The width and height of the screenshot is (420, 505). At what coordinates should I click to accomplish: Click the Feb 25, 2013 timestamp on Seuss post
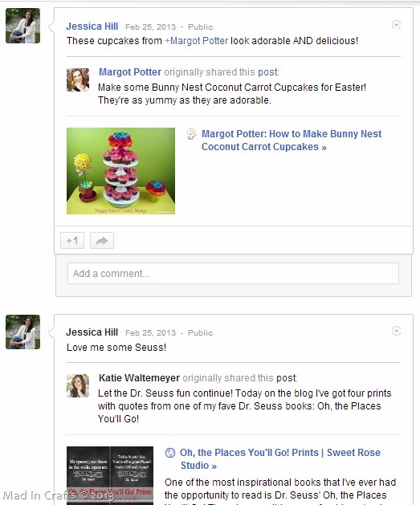[x=150, y=332]
